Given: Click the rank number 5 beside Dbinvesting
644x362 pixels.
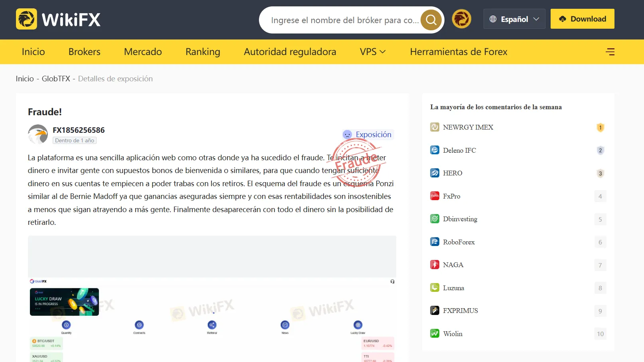Looking at the screenshot, I should [600, 219].
